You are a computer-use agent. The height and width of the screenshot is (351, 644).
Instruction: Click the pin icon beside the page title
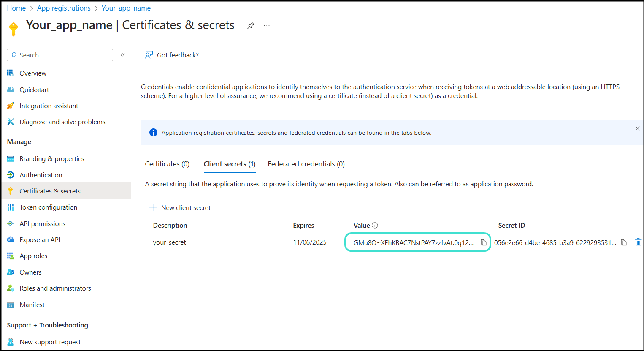[x=251, y=25]
